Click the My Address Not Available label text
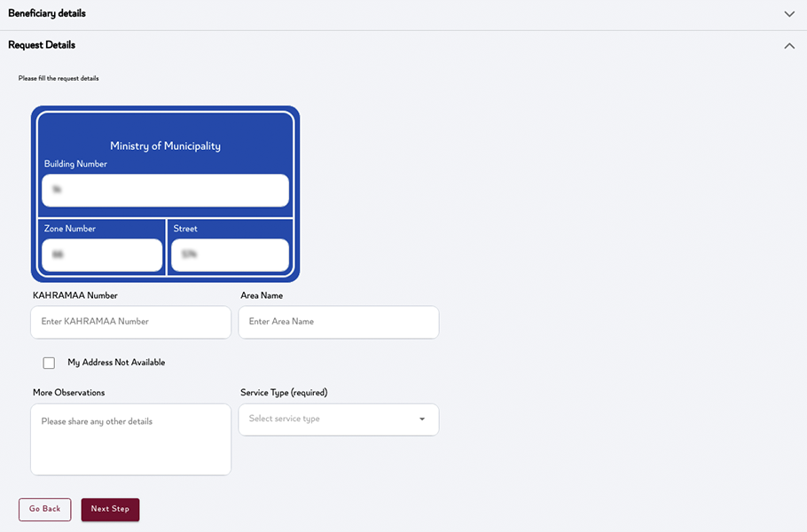 point(116,363)
